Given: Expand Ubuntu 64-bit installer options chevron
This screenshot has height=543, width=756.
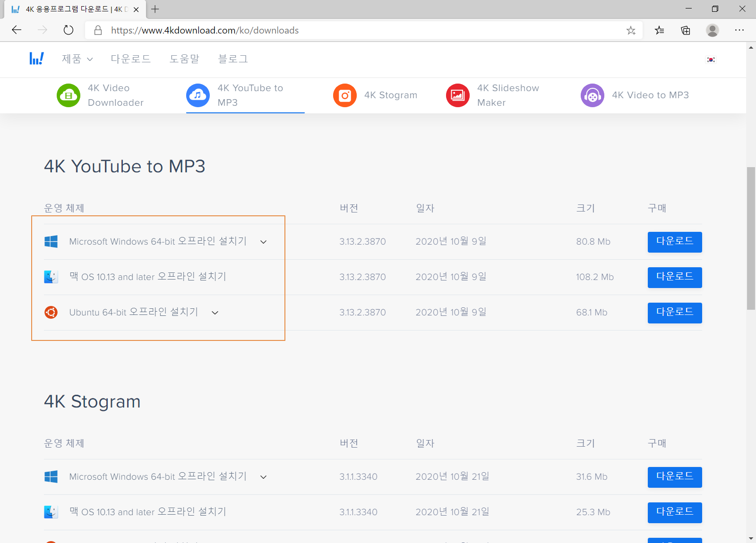Looking at the screenshot, I should point(215,313).
